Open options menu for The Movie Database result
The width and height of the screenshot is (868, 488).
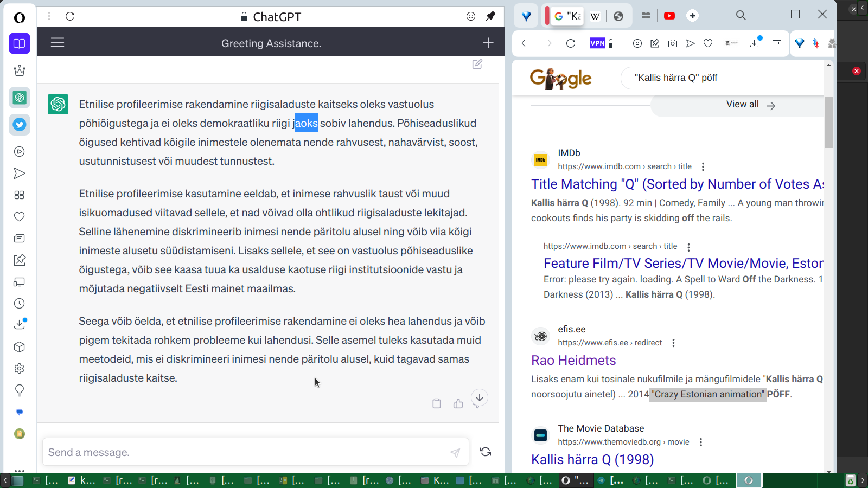point(701,442)
